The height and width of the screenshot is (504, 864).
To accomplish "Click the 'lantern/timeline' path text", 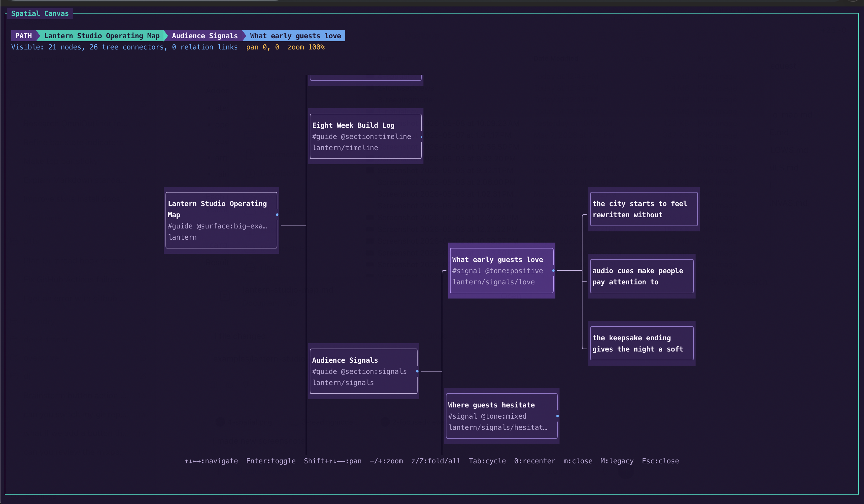I will click(x=345, y=148).
